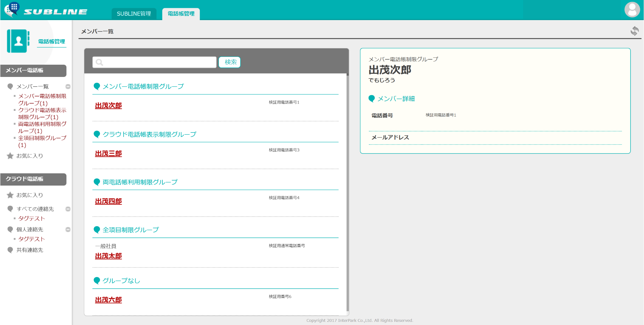Open お気に入り under クラウド電話帳
644x325 pixels.
[30, 195]
